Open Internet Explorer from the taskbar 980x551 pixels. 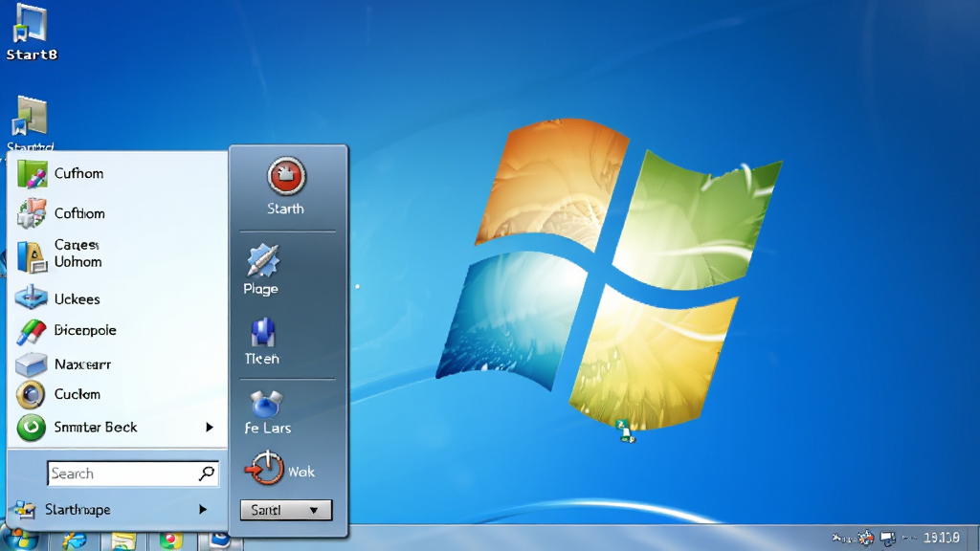(x=74, y=540)
